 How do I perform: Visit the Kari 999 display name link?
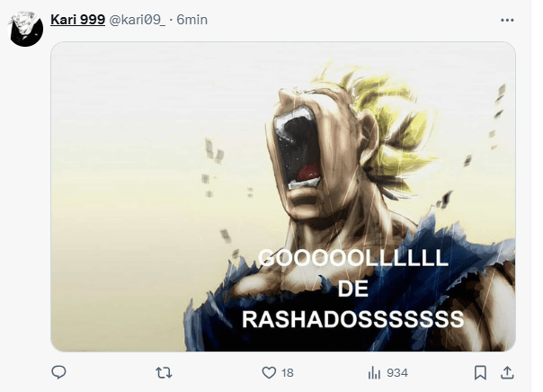[77, 20]
